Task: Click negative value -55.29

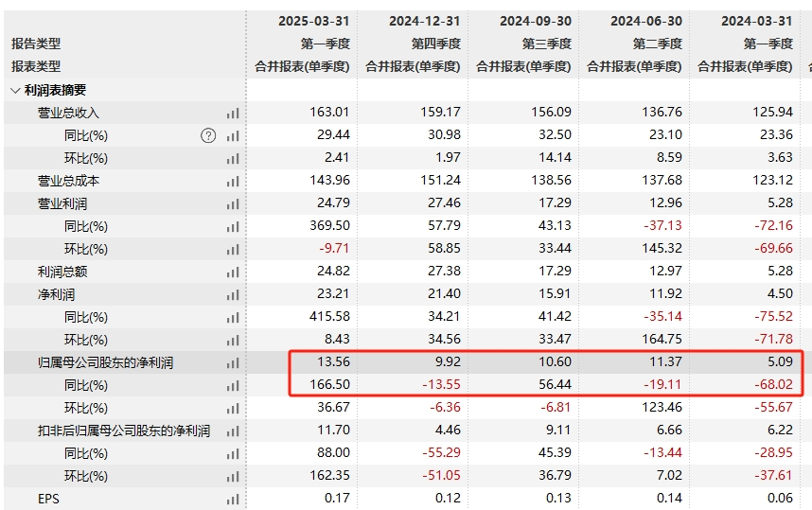Action: pyautogui.click(x=442, y=452)
